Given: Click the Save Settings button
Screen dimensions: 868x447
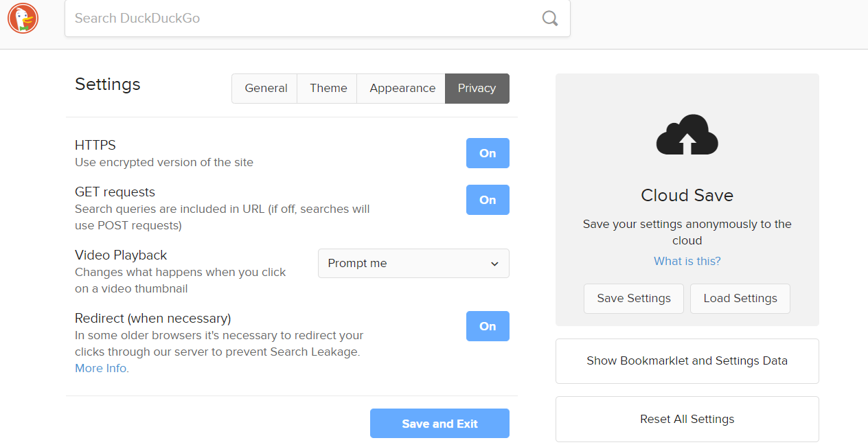Looking at the screenshot, I should (634, 299).
